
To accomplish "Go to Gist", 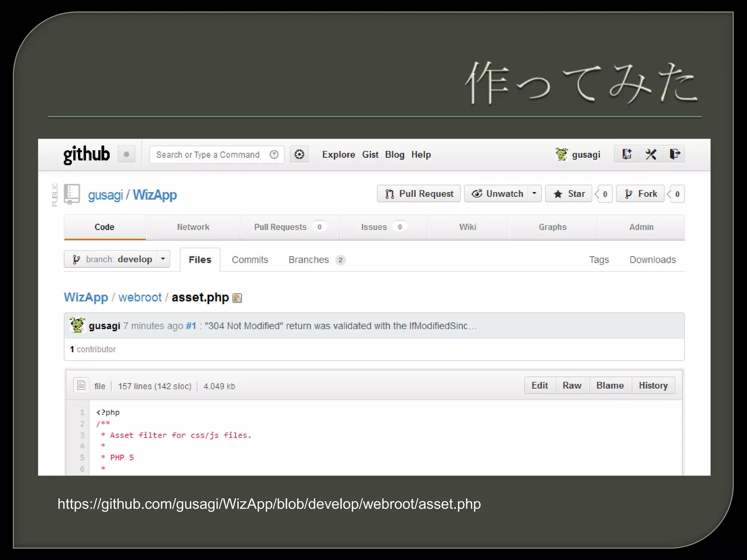I will (370, 155).
